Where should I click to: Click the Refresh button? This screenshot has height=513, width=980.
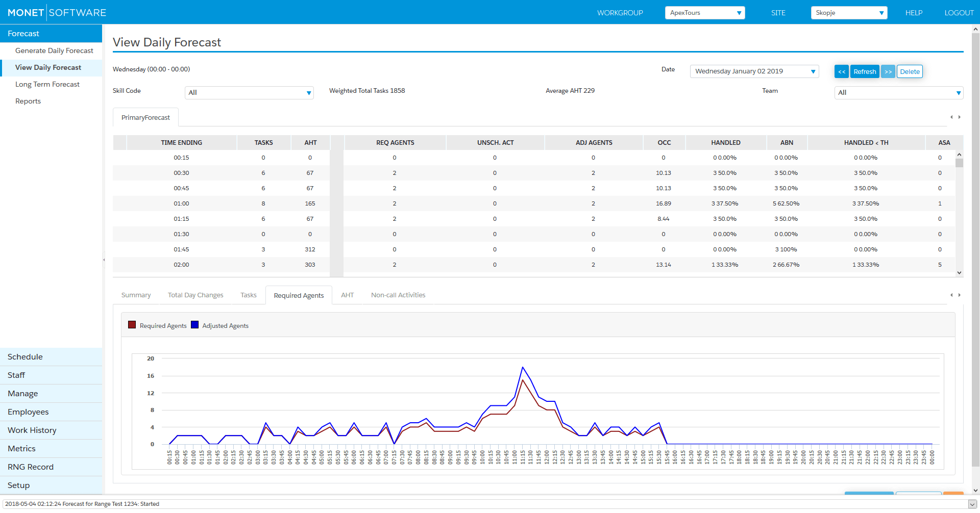[865, 72]
